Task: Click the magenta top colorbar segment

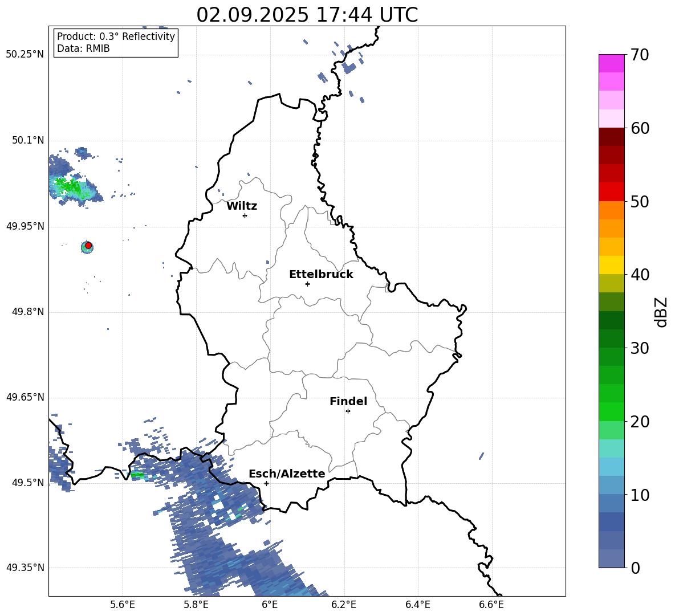Action: point(611,63)
